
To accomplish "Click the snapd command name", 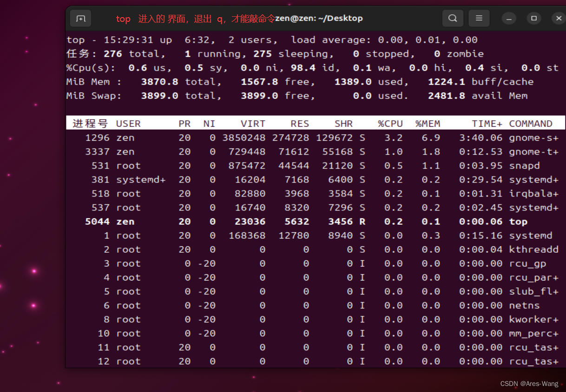I will click(x=525, y=166).
